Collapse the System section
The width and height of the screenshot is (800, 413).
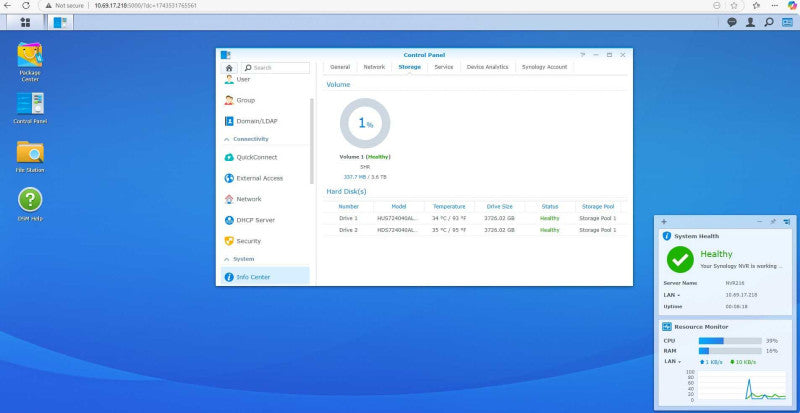coord(227,259)
